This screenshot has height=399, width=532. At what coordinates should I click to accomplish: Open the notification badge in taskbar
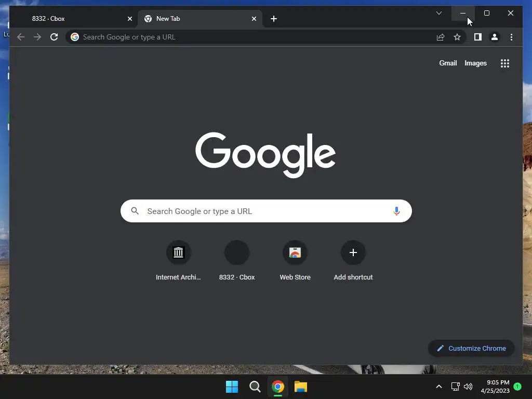pos(517,387)
